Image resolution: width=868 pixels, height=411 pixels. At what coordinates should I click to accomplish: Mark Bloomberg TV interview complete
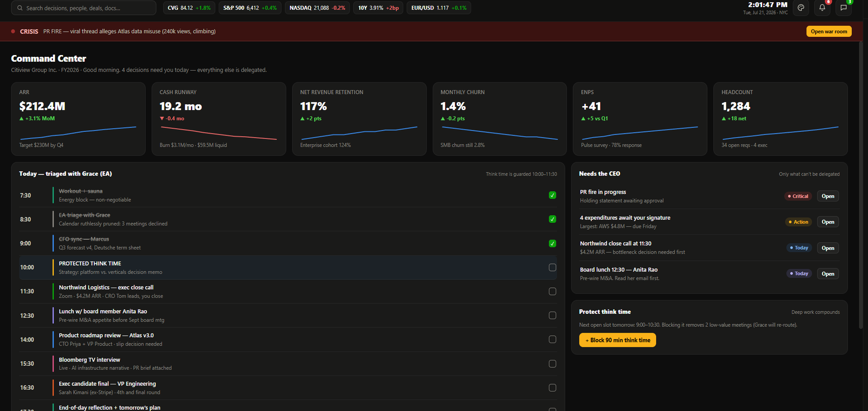[553, 364]
